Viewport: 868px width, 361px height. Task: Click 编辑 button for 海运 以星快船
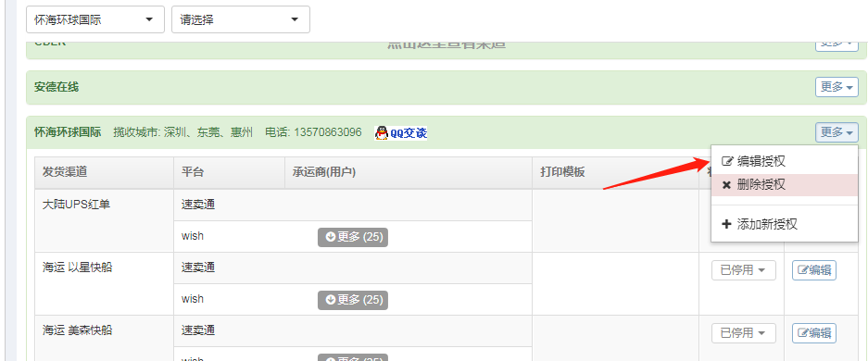tap(813, 270)
